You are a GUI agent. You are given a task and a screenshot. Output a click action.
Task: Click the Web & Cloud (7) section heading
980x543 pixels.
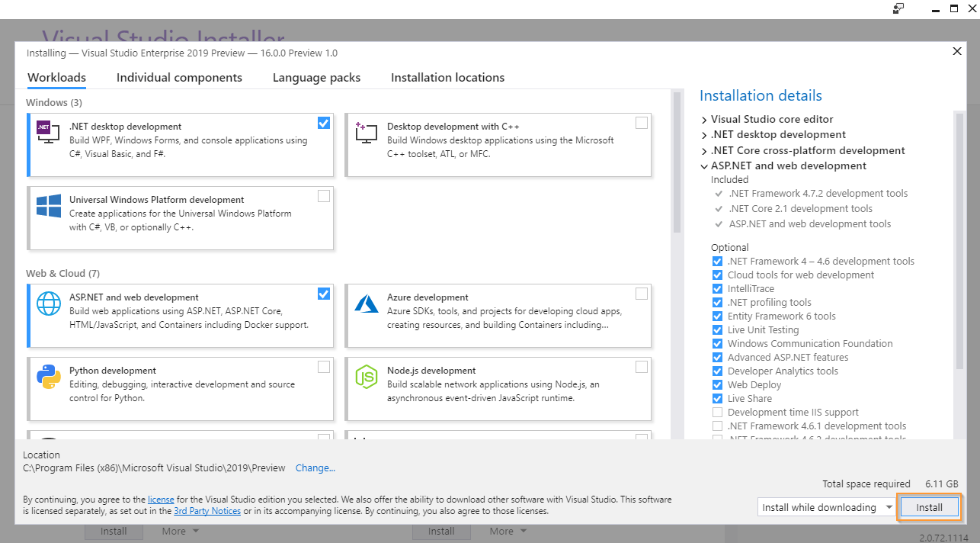[62, 273]
